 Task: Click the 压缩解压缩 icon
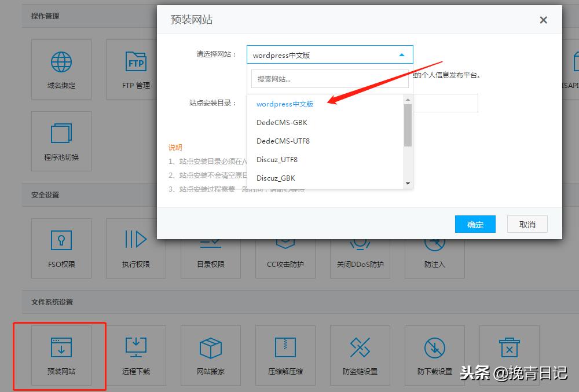[x=285, y=355]
